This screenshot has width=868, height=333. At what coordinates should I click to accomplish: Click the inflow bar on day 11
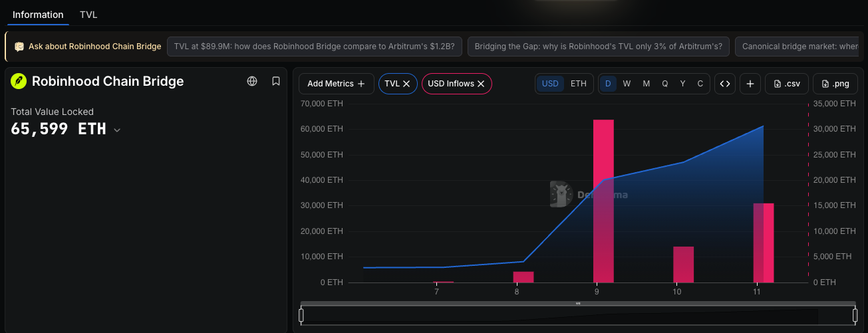[764, 243]
